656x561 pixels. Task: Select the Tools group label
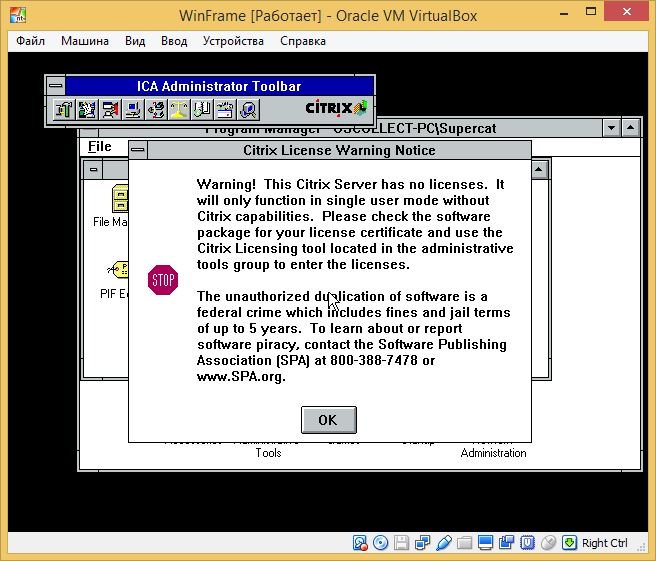click(x=268, y=453)
